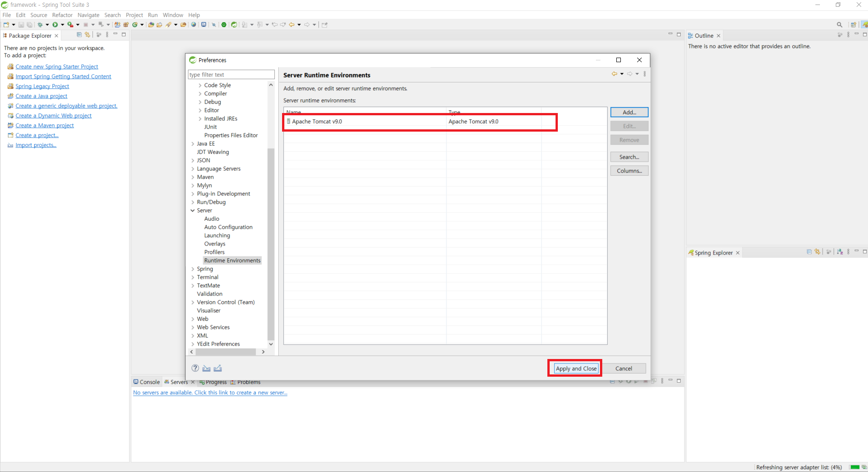The image size is (868, 472).
Task: Expand the Installed JREs tree node
Action: point(200,119)
